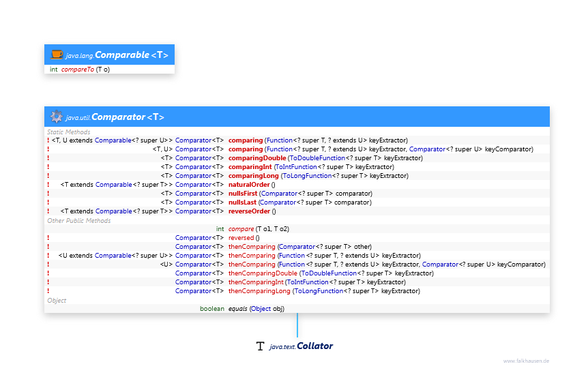588x392 pixels.
Task: Open the java.text.Collator class link
Action: coord(301,346)
